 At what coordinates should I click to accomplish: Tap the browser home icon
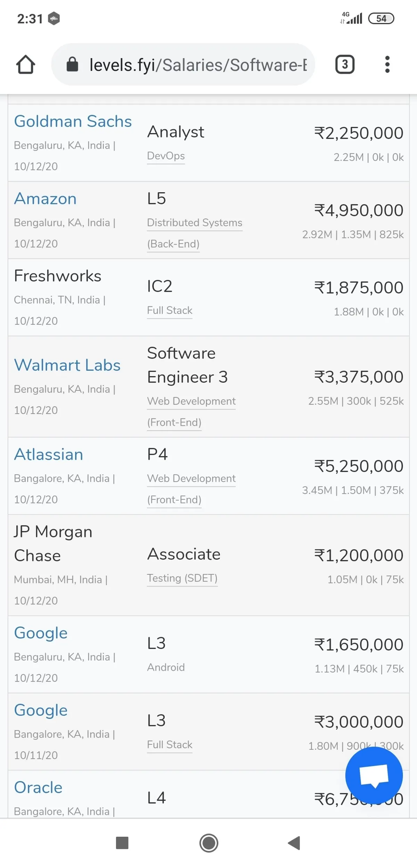pyautogui.click(x=25, y=65)
